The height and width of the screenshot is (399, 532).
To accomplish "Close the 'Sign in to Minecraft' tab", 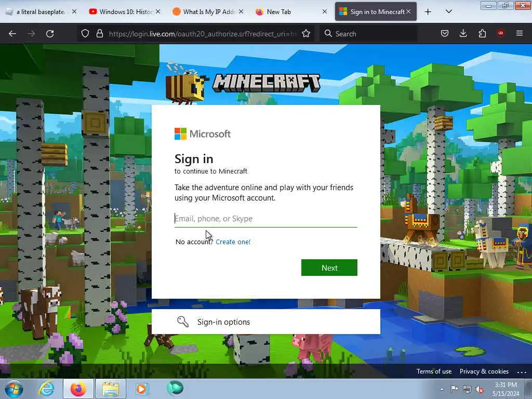I will point(408,12).
